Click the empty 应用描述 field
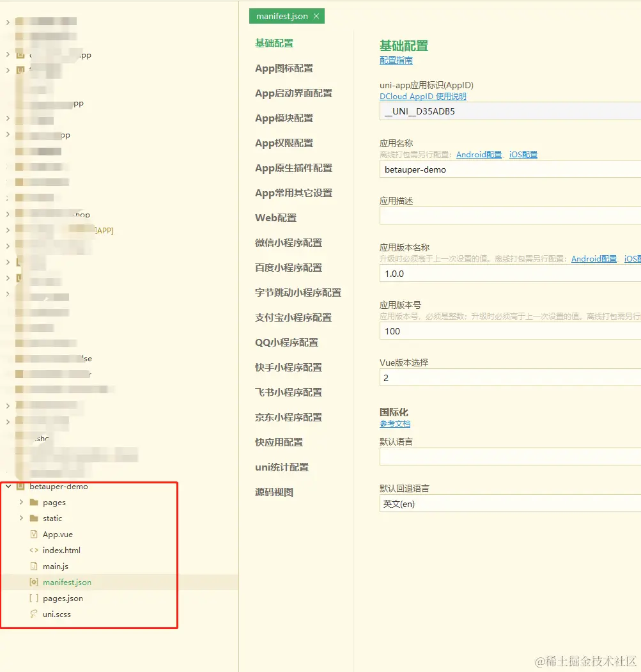This screenshot has height=672, width=641. 510,215
